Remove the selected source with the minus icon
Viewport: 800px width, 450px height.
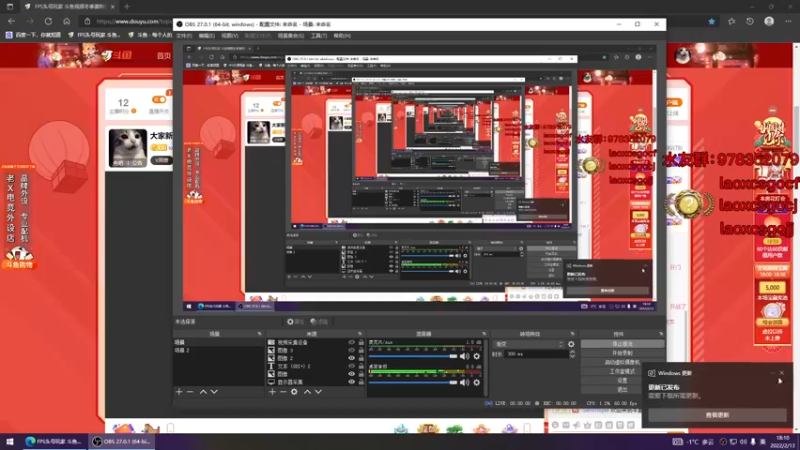283,392
